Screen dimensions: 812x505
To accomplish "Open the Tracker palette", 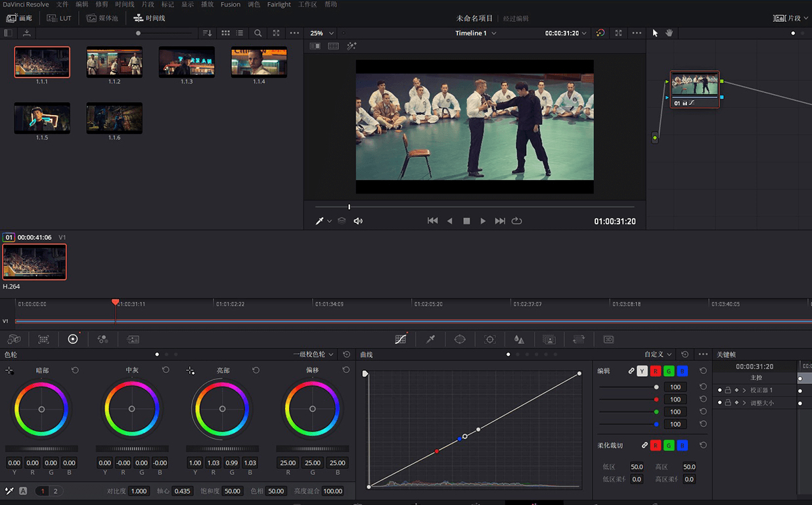I will pos(489,339).
